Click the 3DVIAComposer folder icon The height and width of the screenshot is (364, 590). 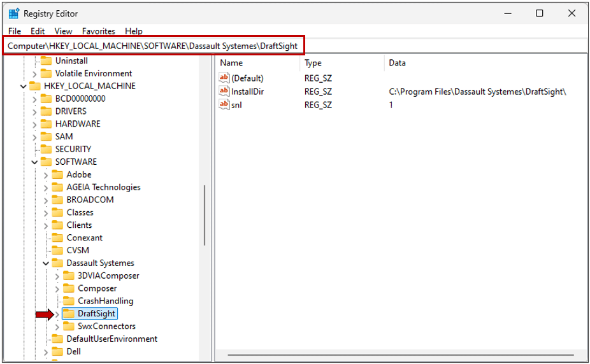pyautogui.click(x=68, y=276)
